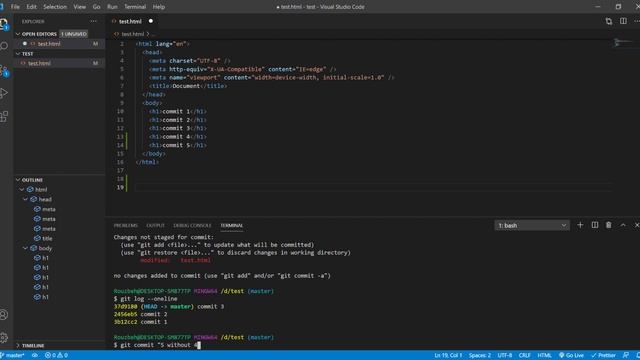Switch to the Output tab
The image size is (640, 360).
(x=156, y=225)
